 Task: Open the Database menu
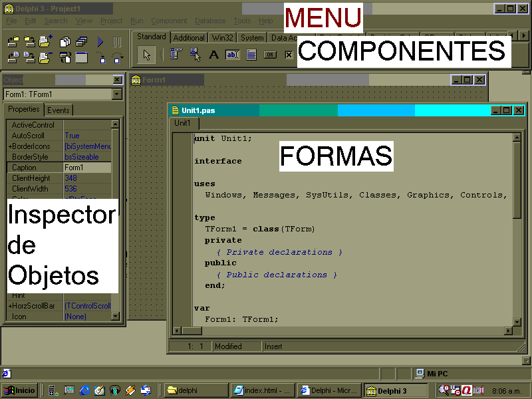pyautogui.click(x=210, y=21)
